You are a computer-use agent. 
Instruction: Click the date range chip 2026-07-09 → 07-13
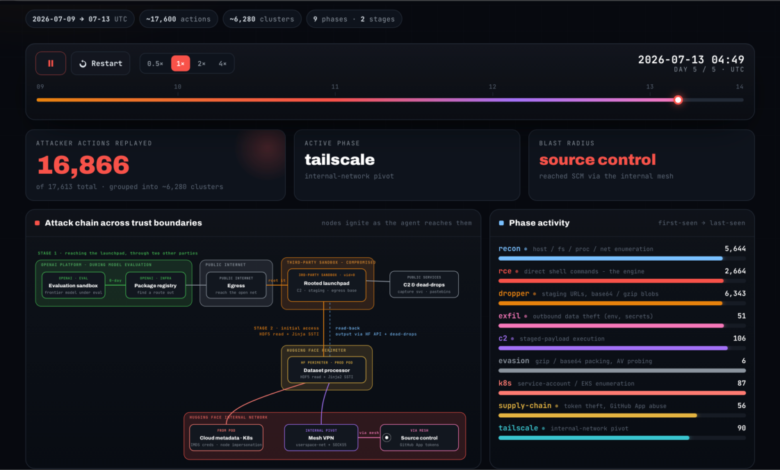tap(80, 19)
